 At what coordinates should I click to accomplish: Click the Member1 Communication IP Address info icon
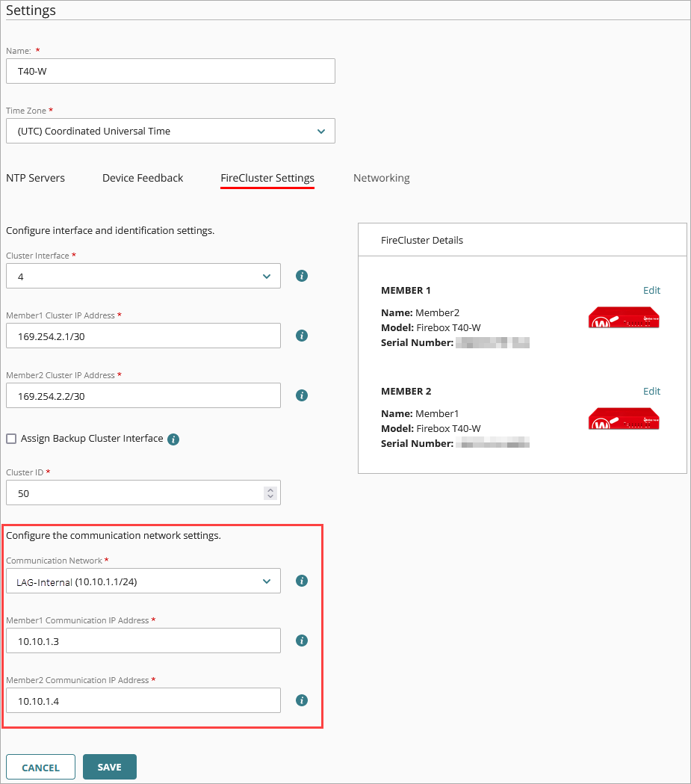pos(301,641)
